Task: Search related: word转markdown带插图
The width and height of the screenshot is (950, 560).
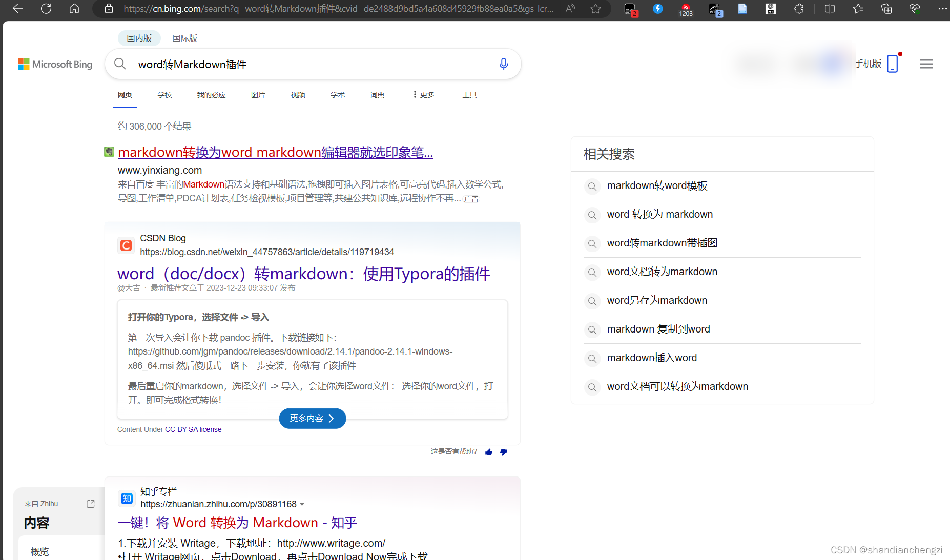Action: pos(662,243)
